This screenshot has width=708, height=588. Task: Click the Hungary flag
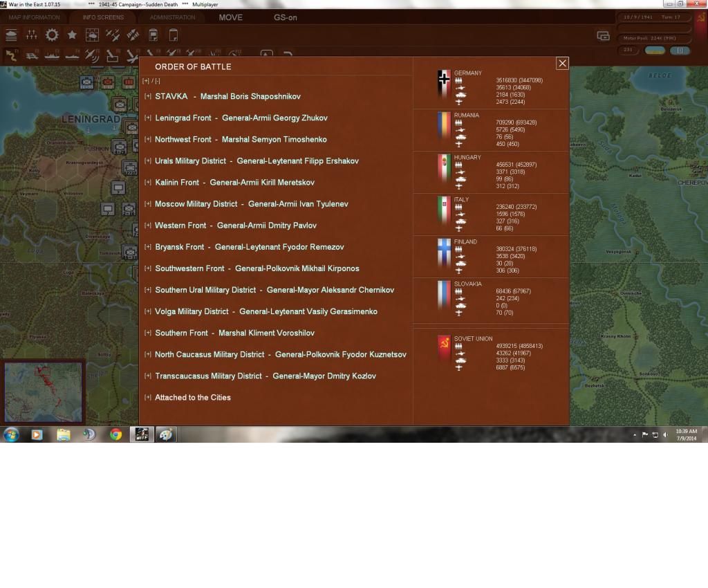pyautogui.click(x=445, y=168)
